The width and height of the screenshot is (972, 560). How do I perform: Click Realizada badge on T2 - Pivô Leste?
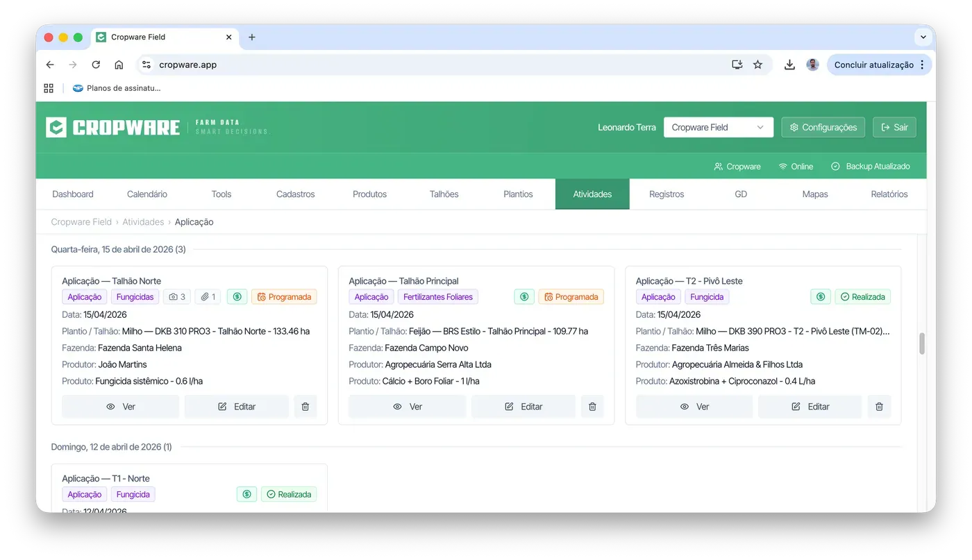coord(863,297)
